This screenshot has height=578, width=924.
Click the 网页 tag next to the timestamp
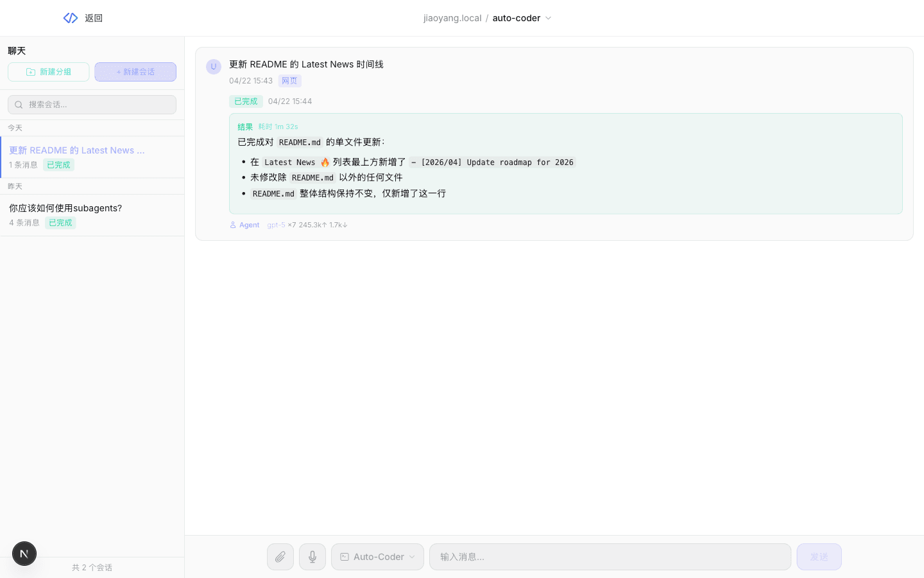(x=290, y=80)
